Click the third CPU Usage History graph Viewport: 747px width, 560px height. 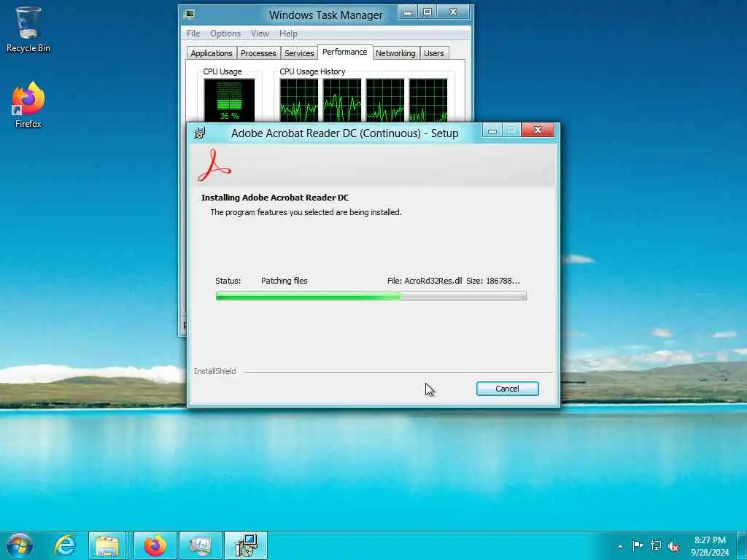[x=385, y=101]
